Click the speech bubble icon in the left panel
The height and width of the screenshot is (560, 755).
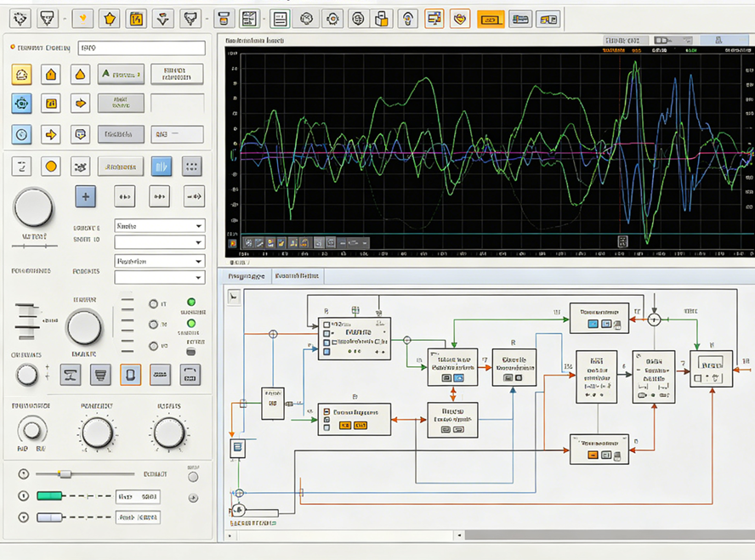tap(81, 134)
